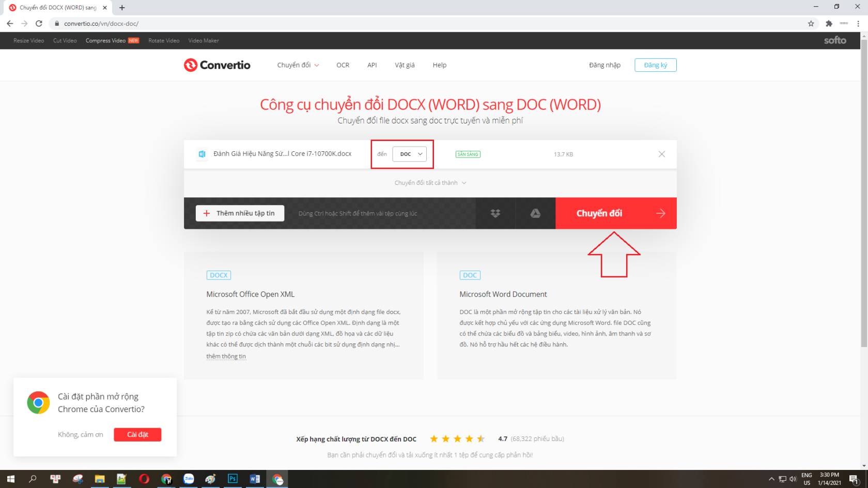
Task: Open Help menu item
Action: tap(440, 65)
